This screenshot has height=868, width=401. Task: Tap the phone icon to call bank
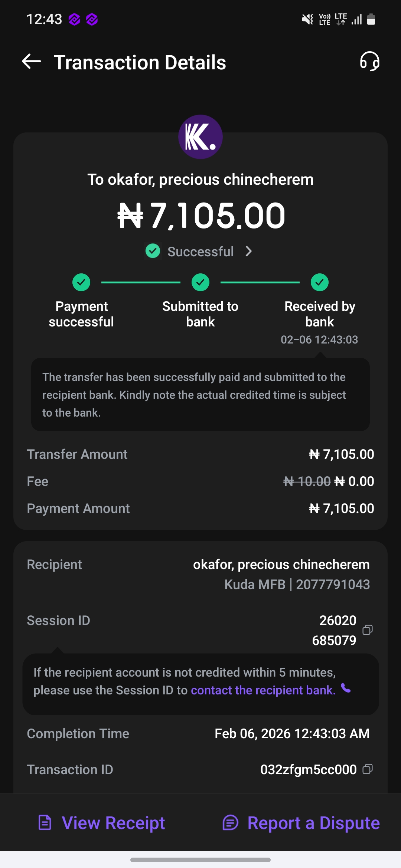(x=346, y=688)
